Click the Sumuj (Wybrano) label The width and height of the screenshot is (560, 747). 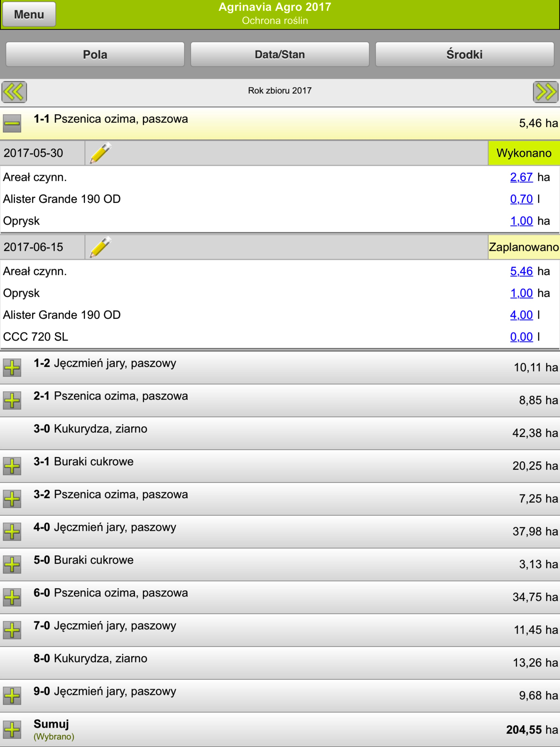pyautogui.click(x=54, y=730)
